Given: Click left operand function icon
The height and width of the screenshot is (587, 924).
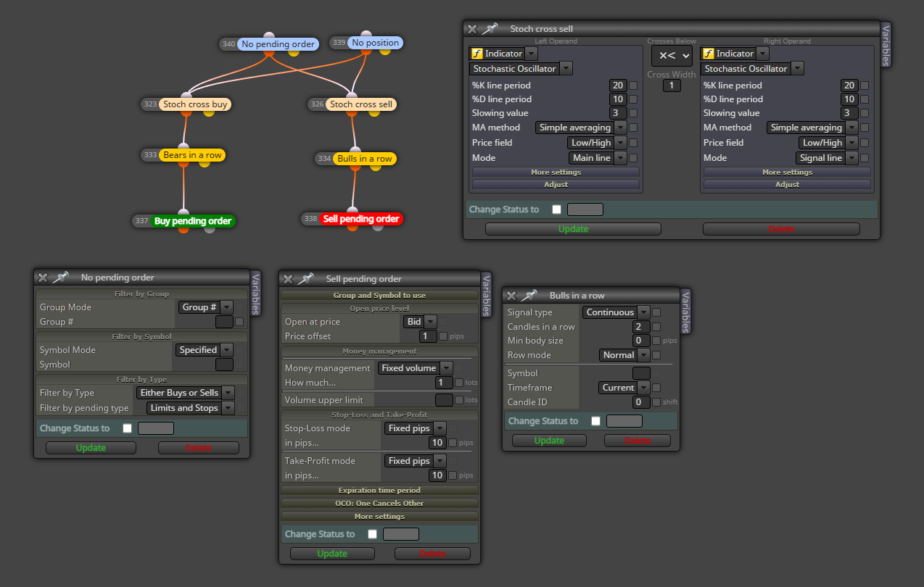Looking at the screenshot, I should tap(477, 54).
